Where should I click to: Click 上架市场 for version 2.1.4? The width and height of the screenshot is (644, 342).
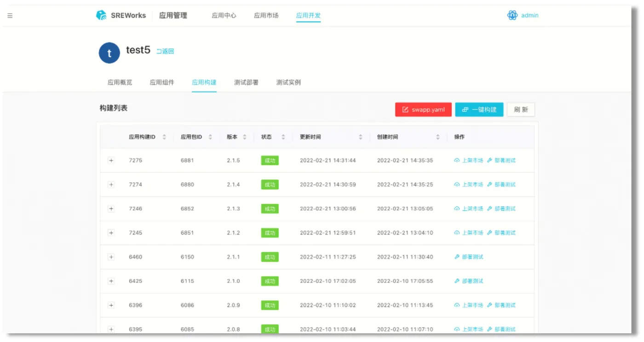click(469, 184)
